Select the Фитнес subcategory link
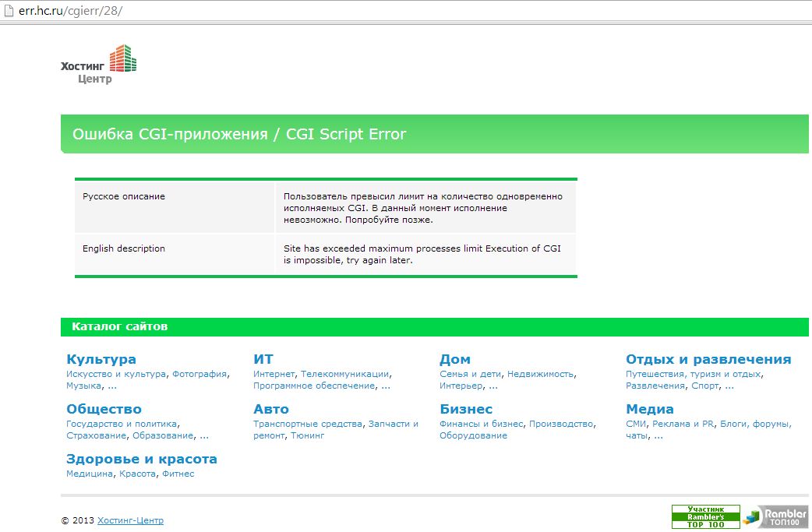 click(178, 474)
